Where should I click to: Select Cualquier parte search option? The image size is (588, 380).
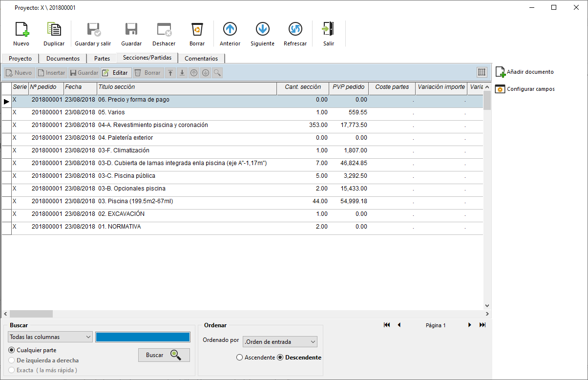[x=33, y=350]
